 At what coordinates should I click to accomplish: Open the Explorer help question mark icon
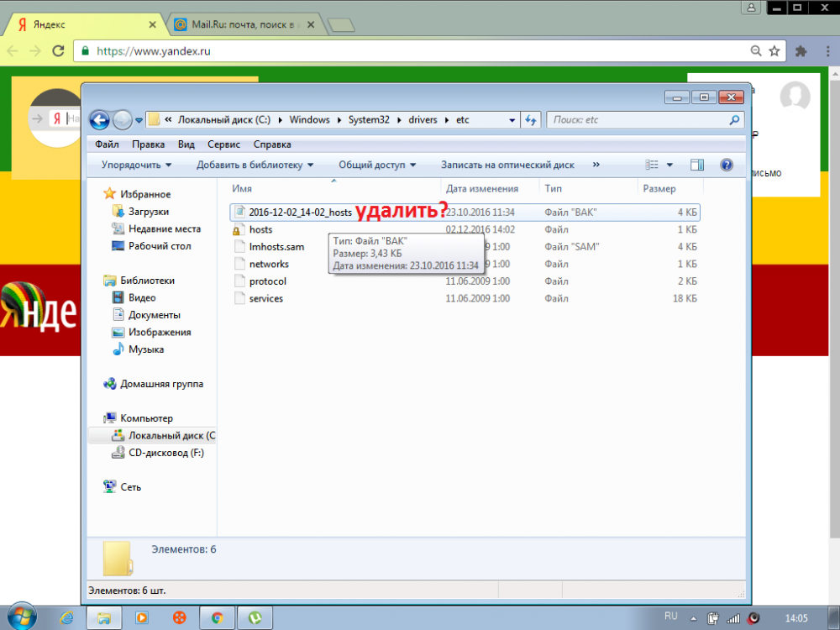[727, 165]
